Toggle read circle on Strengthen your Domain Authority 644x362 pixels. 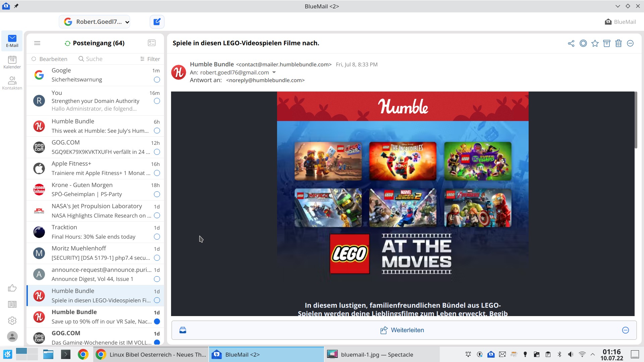pyautogui.click(x=157, y=101)
